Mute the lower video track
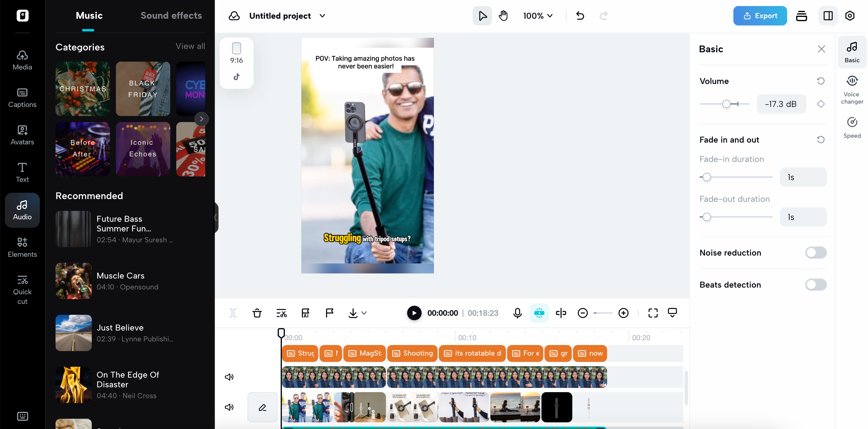Screen dimensions: 868x429 [229, 407]
